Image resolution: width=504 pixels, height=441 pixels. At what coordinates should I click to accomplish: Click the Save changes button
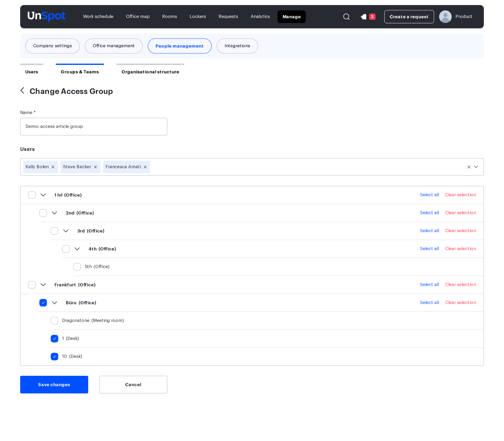pos(54,384)
